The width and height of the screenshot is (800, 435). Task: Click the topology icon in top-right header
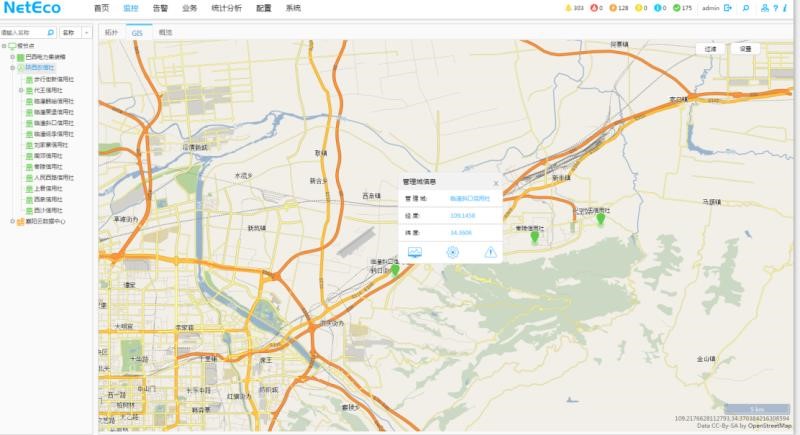click(x=763, y=8)
